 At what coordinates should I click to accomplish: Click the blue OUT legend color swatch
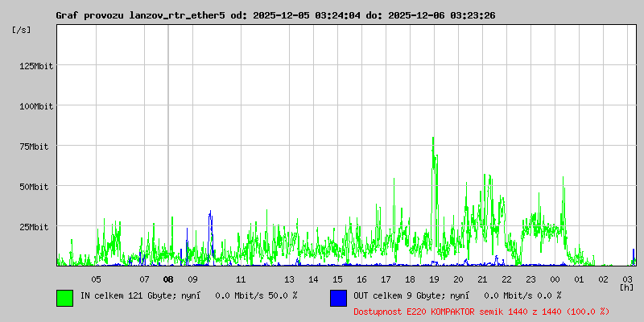pyautogui.click(x=338, y=298)
